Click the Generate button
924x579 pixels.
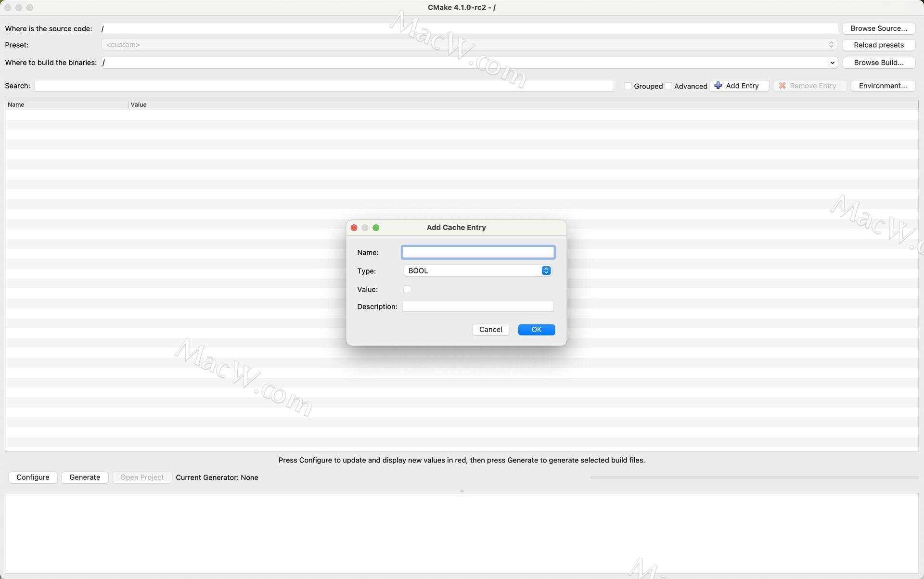[85, 477]
